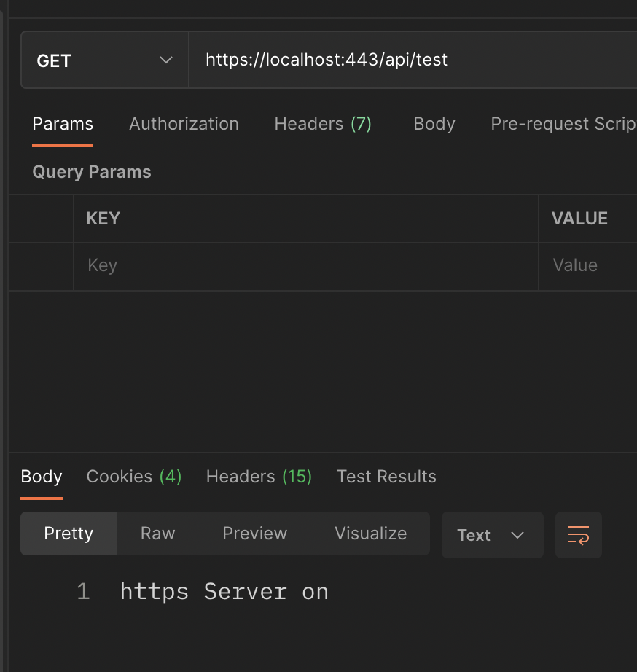Screen dimensions: 637x672
Task: Open the request Headers (7) tab
Action: pos(323,124)
